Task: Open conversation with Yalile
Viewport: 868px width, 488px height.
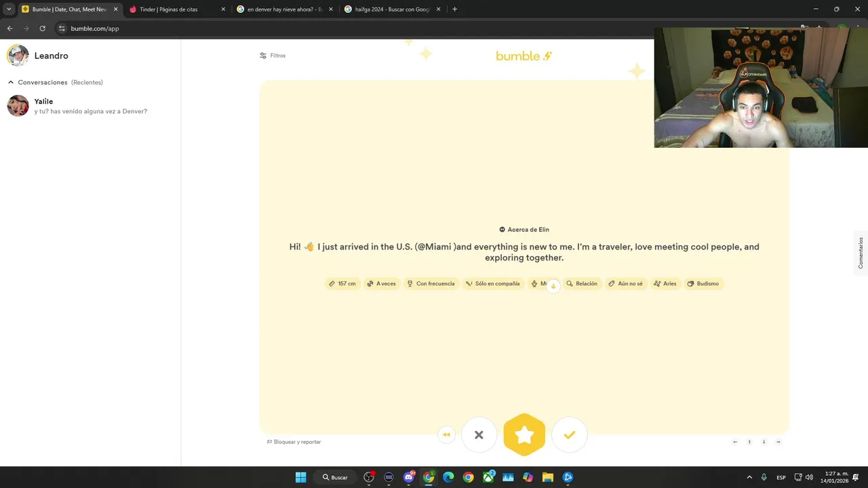Action: 90,106
